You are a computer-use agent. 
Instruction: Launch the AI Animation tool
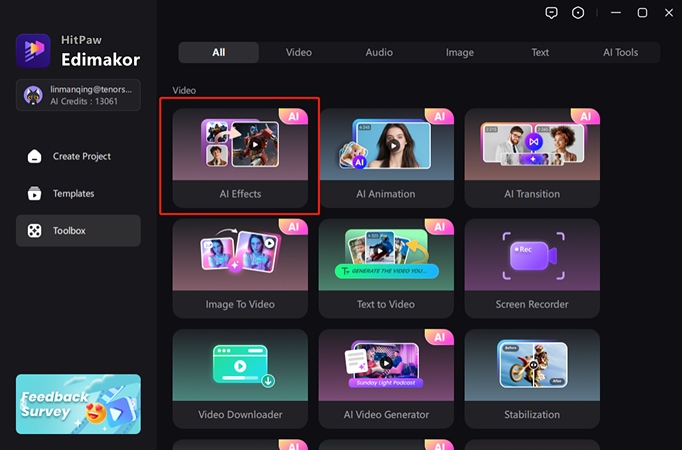click(x=386, y=158)
